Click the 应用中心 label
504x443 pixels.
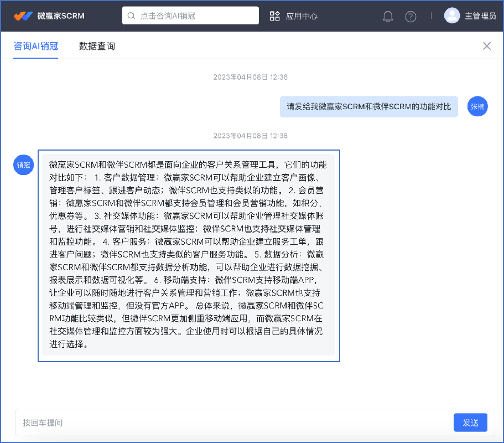(x=302, y=16)
